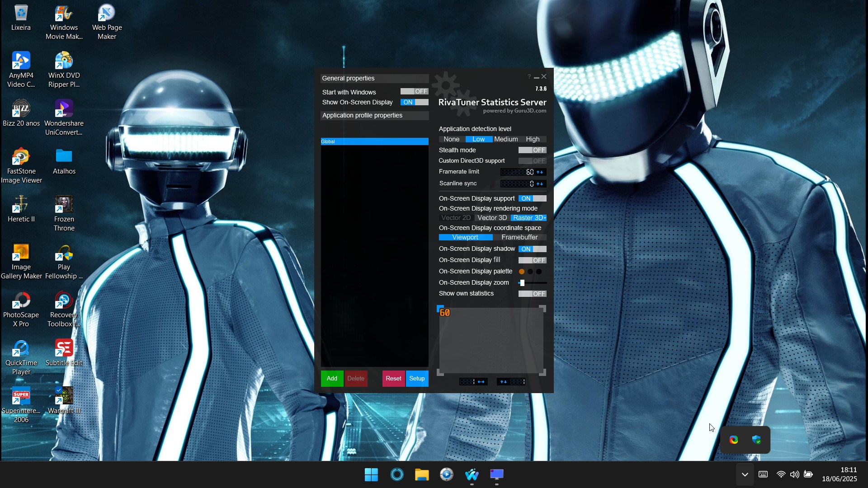
Task: Set detection level to Low
Action: [479, 139]
